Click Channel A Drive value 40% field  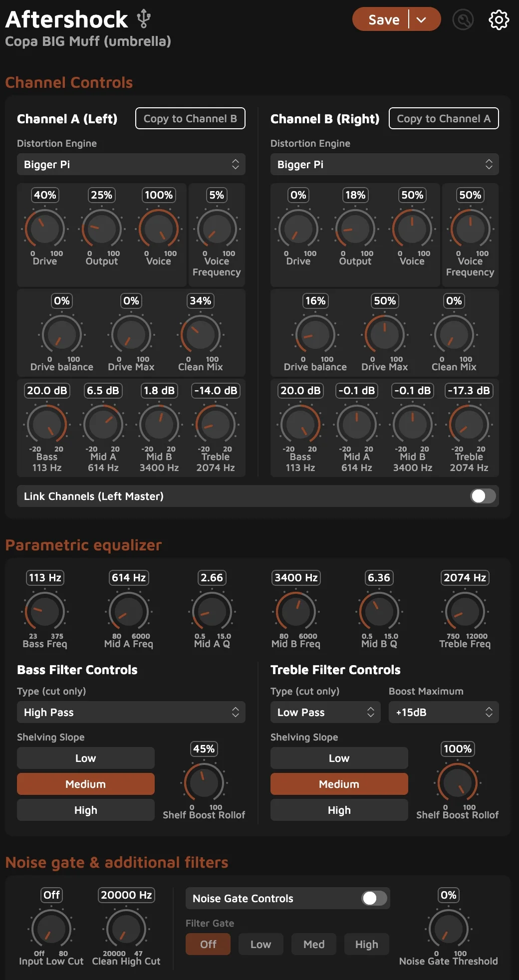point(45,195)
